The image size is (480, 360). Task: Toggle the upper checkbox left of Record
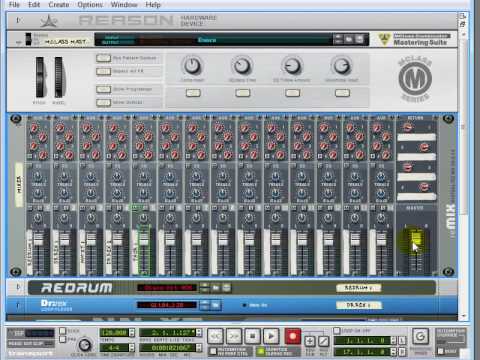pos(213,351)
